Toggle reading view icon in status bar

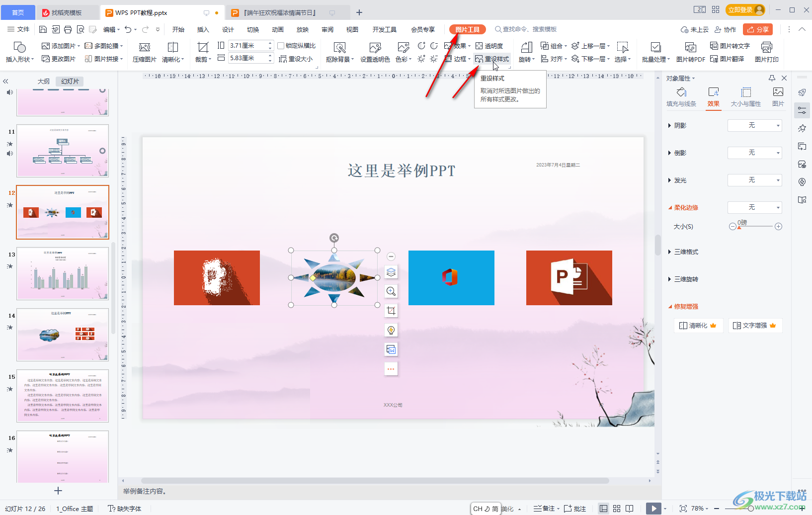630,509
